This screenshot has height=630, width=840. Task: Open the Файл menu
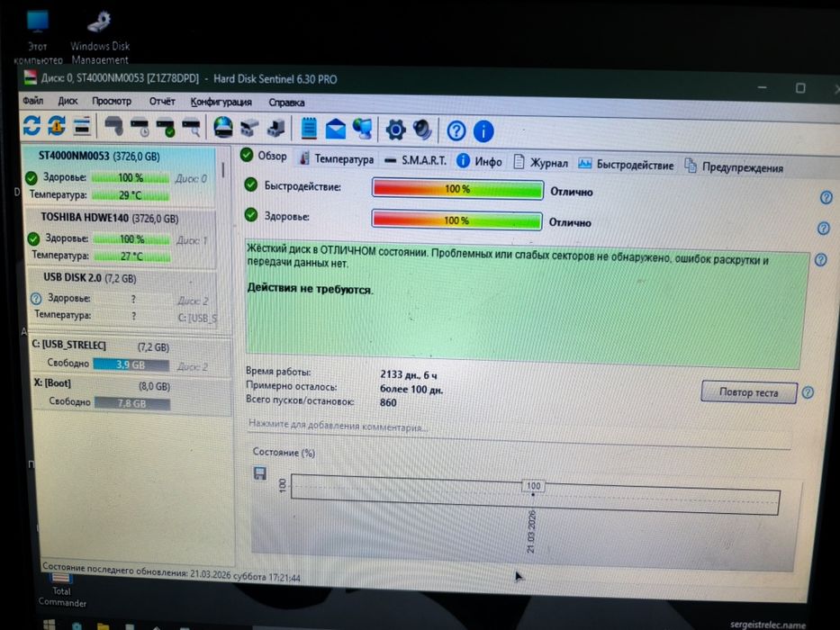[32, 100]
